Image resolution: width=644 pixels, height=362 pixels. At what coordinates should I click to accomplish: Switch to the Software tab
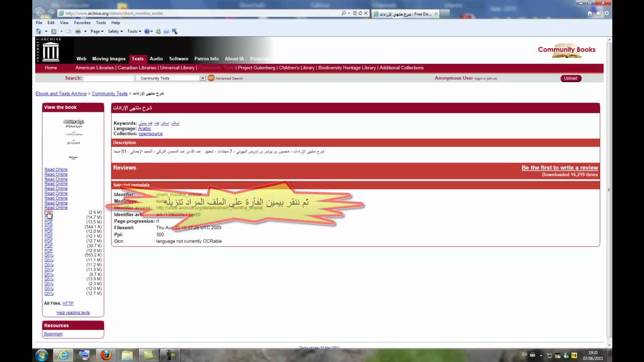point(179,59)
